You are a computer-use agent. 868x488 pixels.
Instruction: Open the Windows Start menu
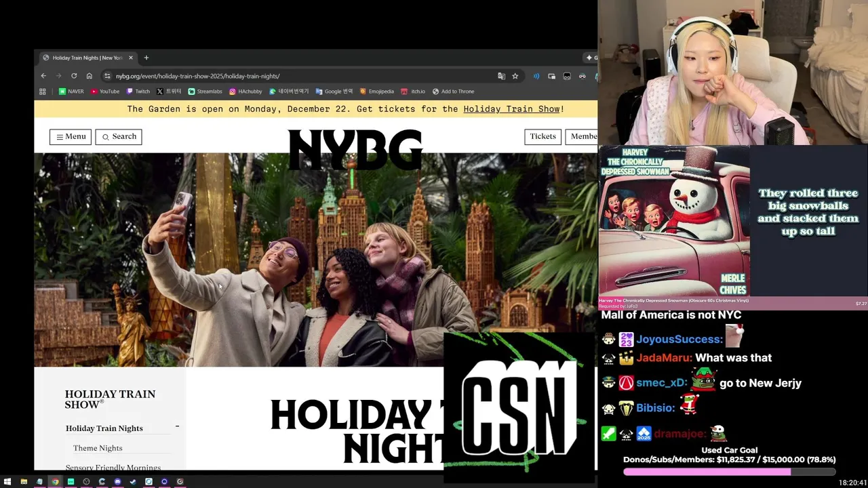tap(7, 482)
